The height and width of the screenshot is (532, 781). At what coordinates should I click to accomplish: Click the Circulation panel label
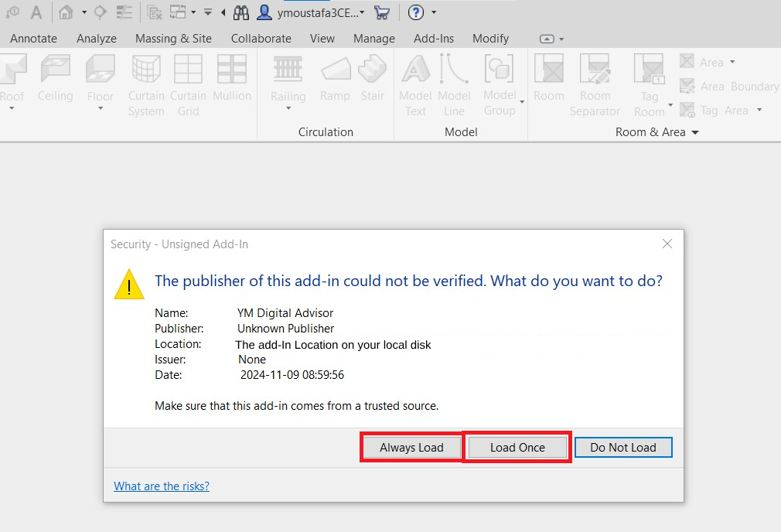tap(326, 132)
